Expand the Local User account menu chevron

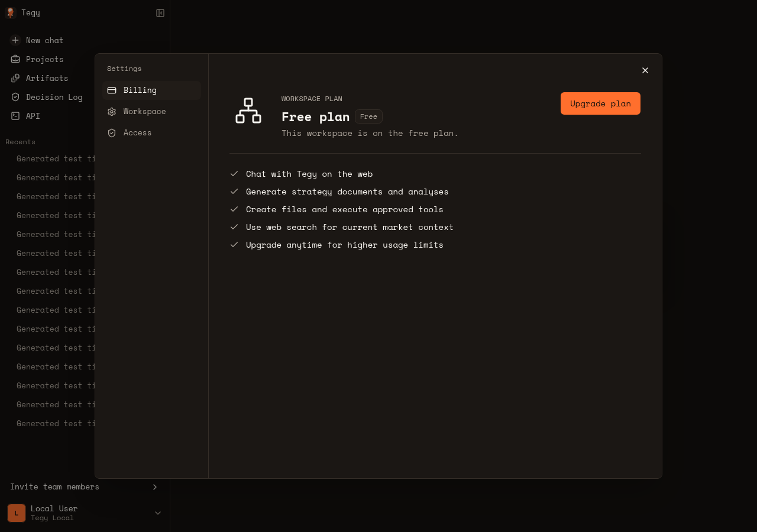coord(158,513)
